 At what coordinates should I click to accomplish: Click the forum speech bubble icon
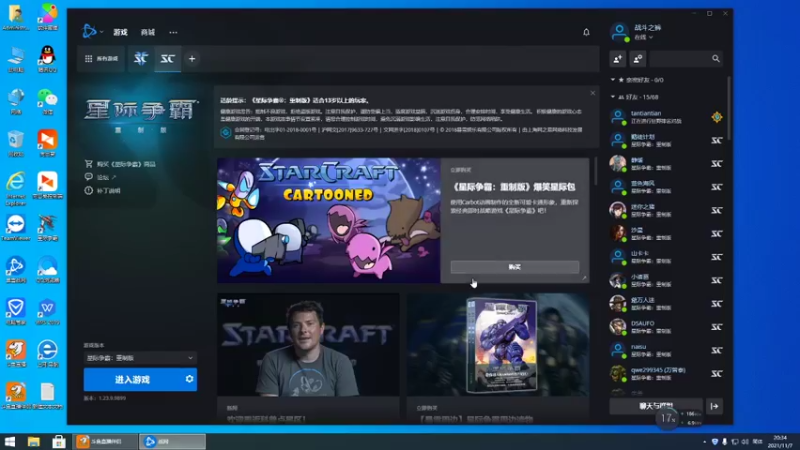point(89,177)
